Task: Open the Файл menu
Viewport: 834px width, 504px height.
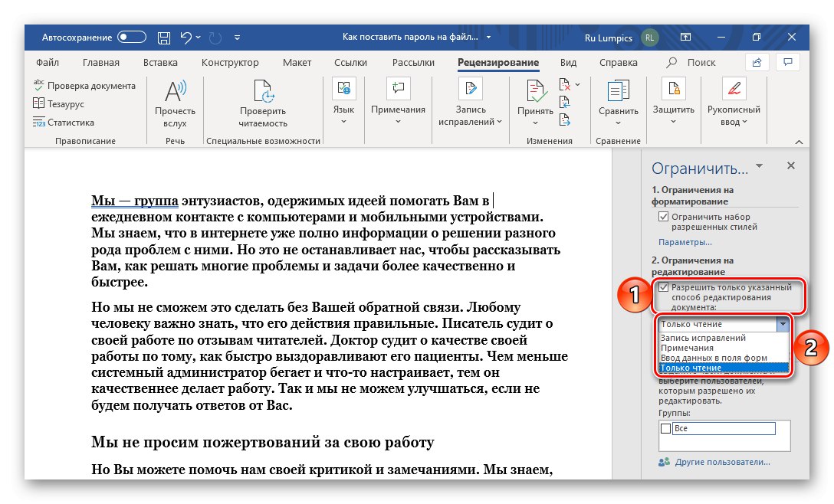Action: [x=47, y=62]
